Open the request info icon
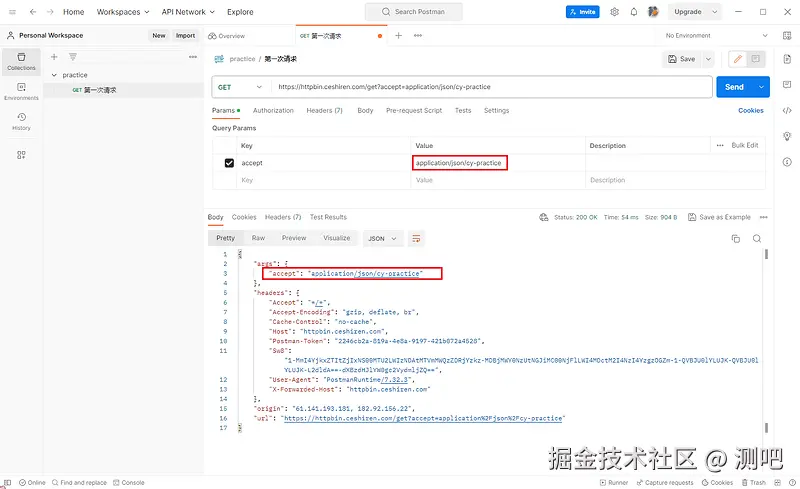800x489 pixels. (787, 162)
